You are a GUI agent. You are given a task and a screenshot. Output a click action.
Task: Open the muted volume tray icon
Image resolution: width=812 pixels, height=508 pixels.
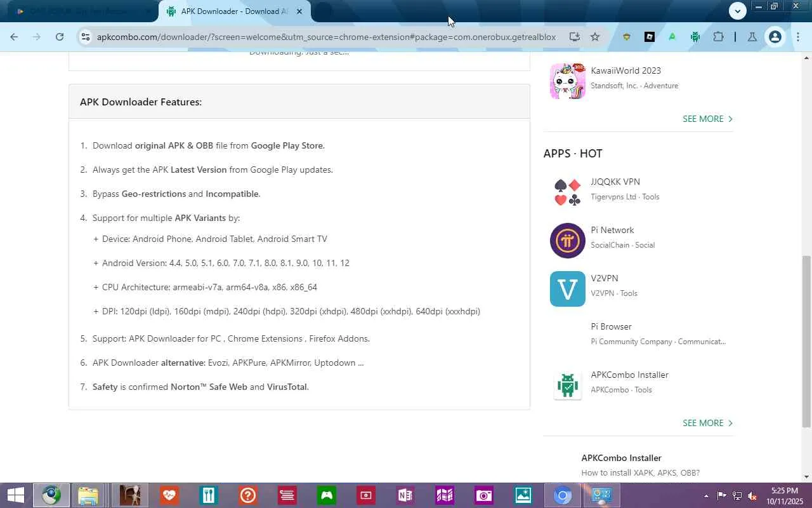752,496
